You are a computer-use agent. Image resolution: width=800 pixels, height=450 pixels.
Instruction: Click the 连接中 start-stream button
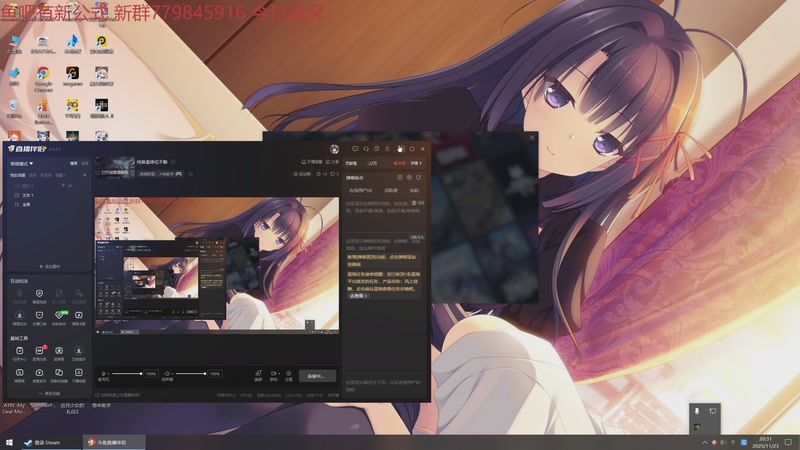[x=317, y=376]
